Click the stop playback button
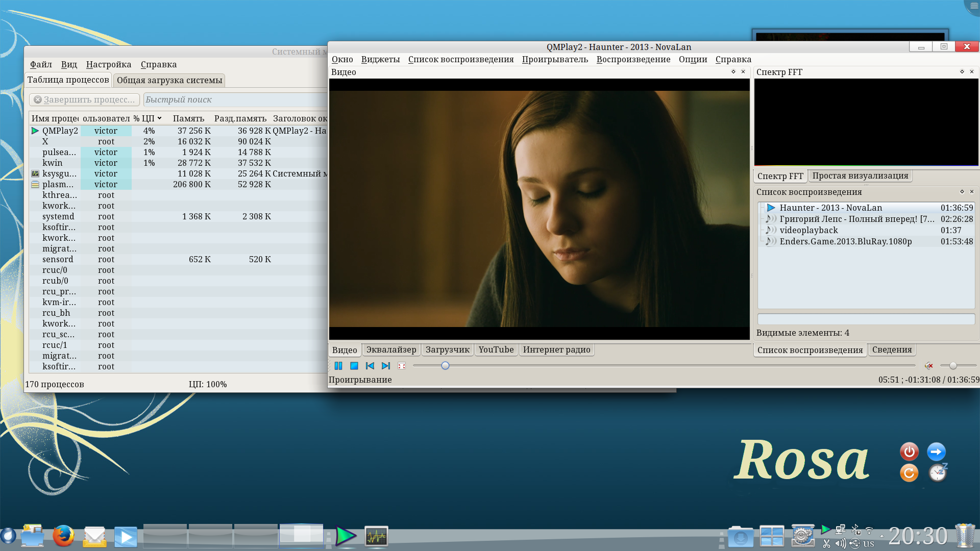 [354, 366]
